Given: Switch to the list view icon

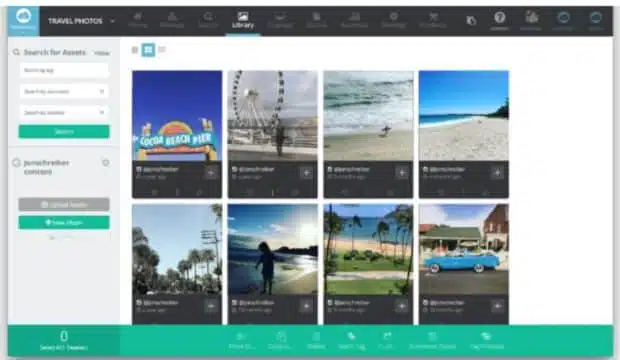Looking at the screenshot, I should point(162,50).
